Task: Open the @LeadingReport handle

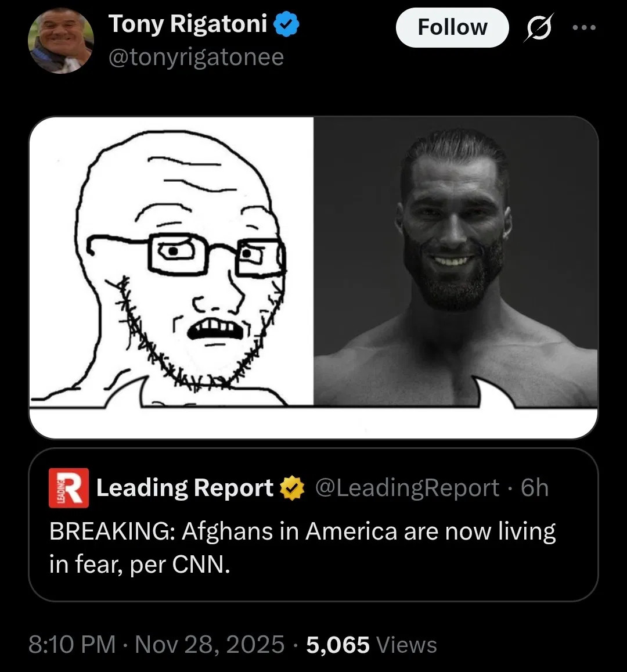Action: (x=407, y=488)
